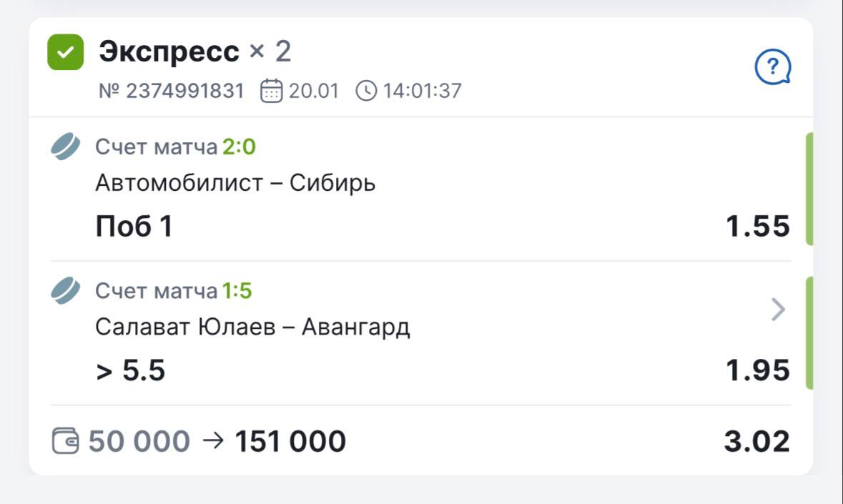Click the green checkmark win status icon
The image size is (843, 504).
[x=65, y=52]
